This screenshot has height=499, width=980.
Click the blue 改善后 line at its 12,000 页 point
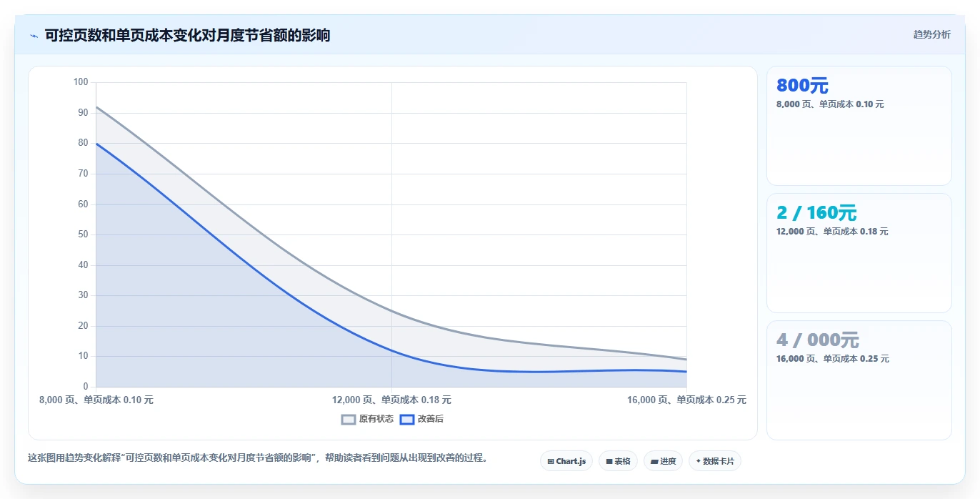point(391,350)
